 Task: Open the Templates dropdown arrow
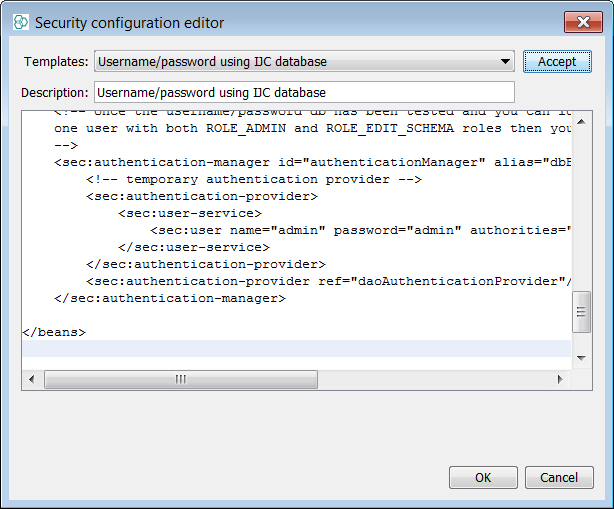point(506,62)
